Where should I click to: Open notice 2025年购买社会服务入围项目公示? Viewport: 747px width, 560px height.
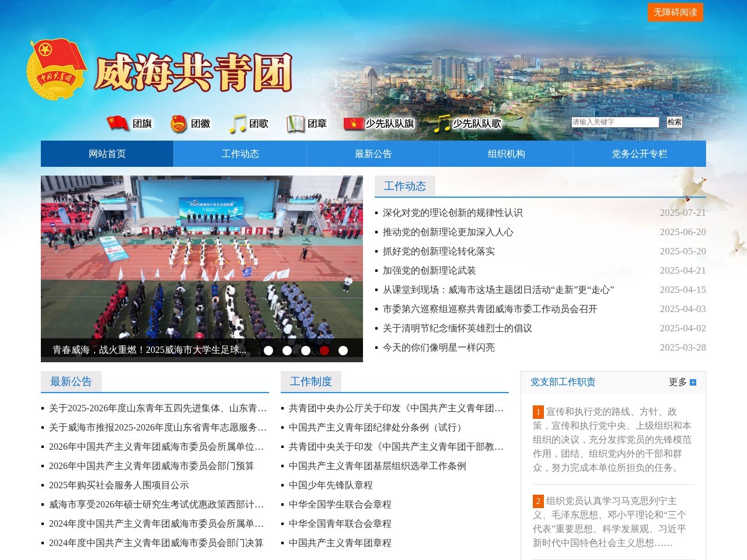pos(119,485)
